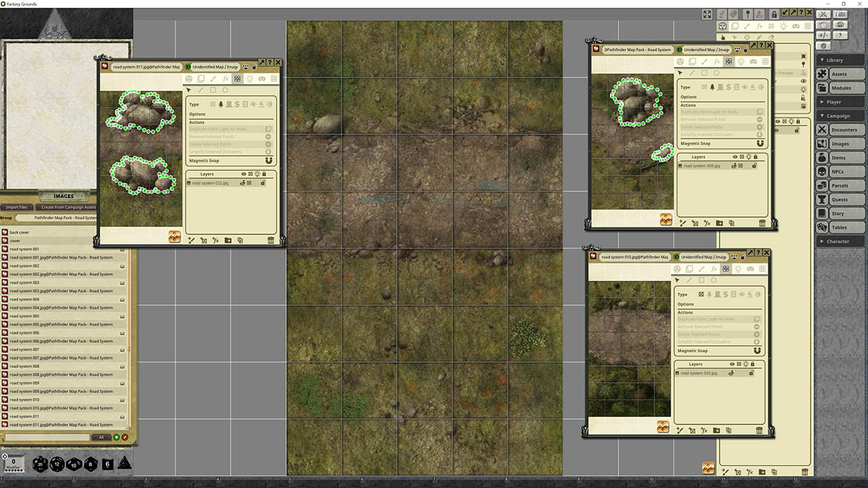The height and width of the screenshot is (488, 868).
Task: Click the Import Files button
Action: coord(15,207)
